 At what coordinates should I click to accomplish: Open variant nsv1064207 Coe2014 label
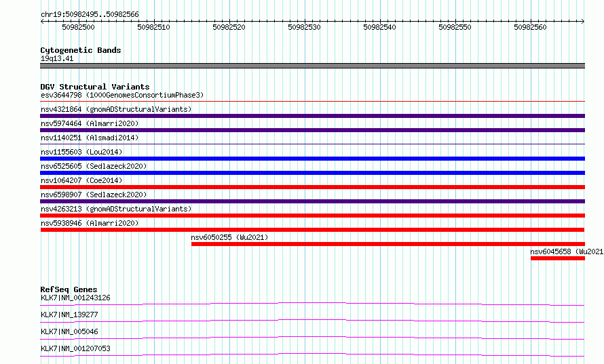pos(81,180)
